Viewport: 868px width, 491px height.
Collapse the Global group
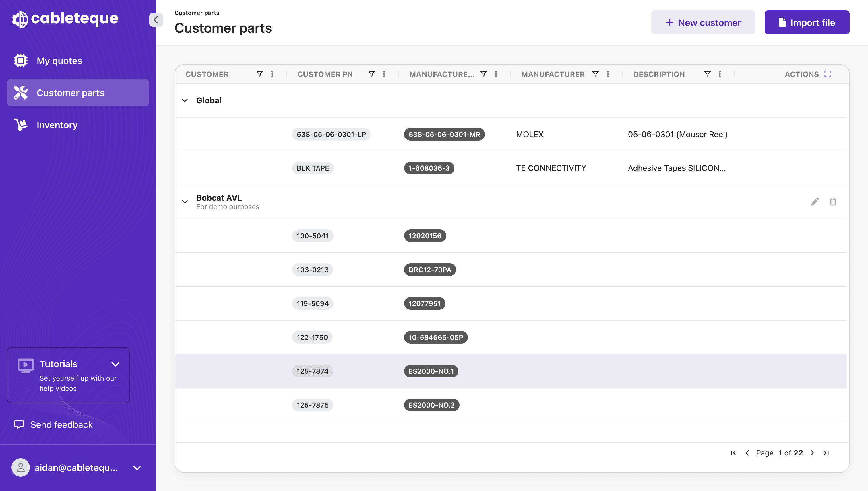point(185,100)
